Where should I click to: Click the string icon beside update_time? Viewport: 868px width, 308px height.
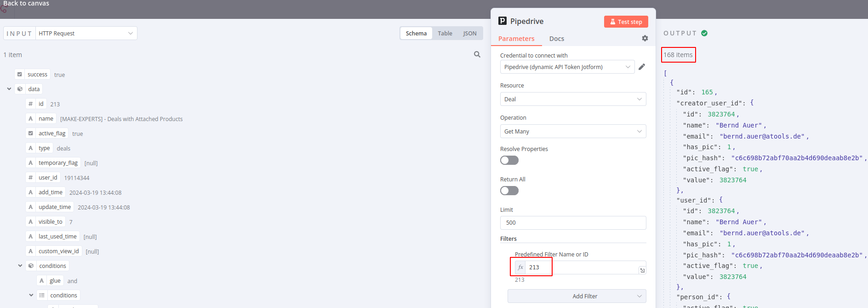(x=31, y=207)
